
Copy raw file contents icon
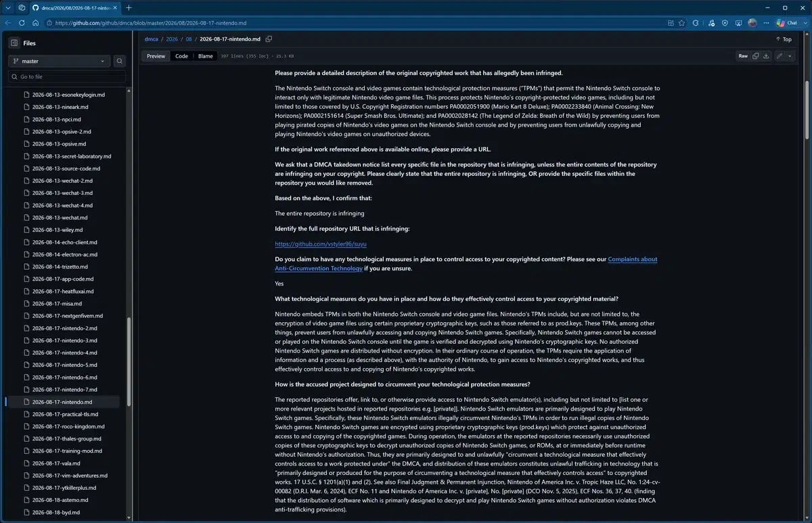pyautogui.click(x=756, y=56)
